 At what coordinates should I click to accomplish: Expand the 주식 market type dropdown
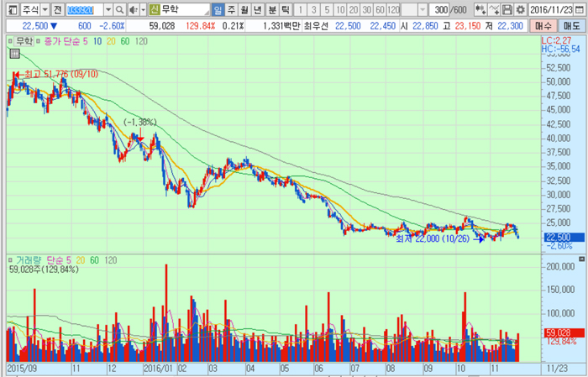tap(44, 10)
